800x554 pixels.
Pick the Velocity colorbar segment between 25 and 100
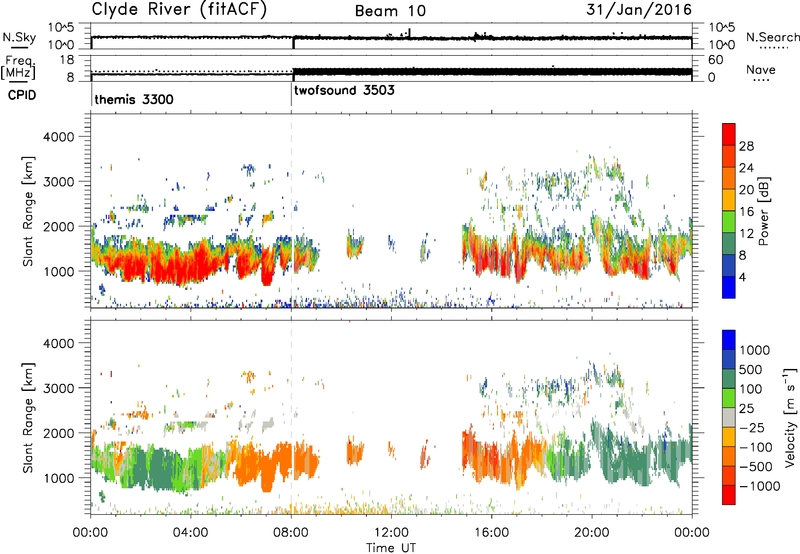click(x=729, y=398)
